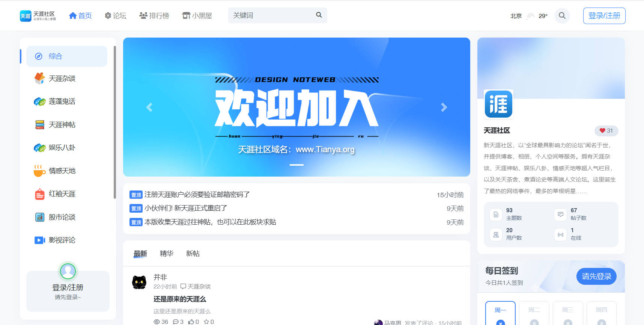Switch to the 最新 tab

click(x=140, y=254)
